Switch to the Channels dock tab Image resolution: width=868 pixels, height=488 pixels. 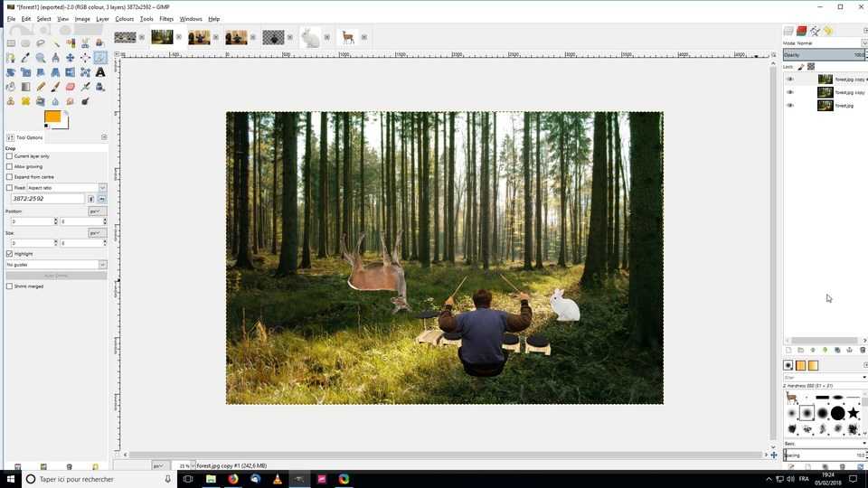802,31
